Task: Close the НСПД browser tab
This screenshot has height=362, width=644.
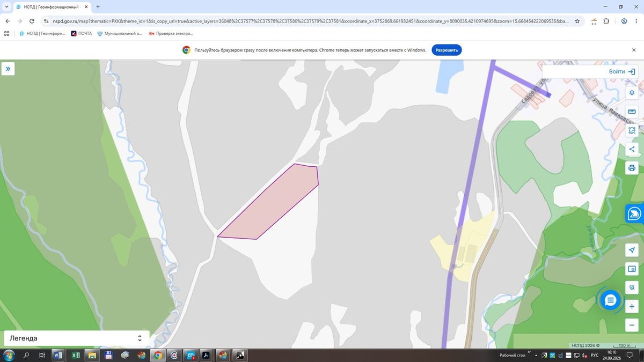Action: click(85, 7)
